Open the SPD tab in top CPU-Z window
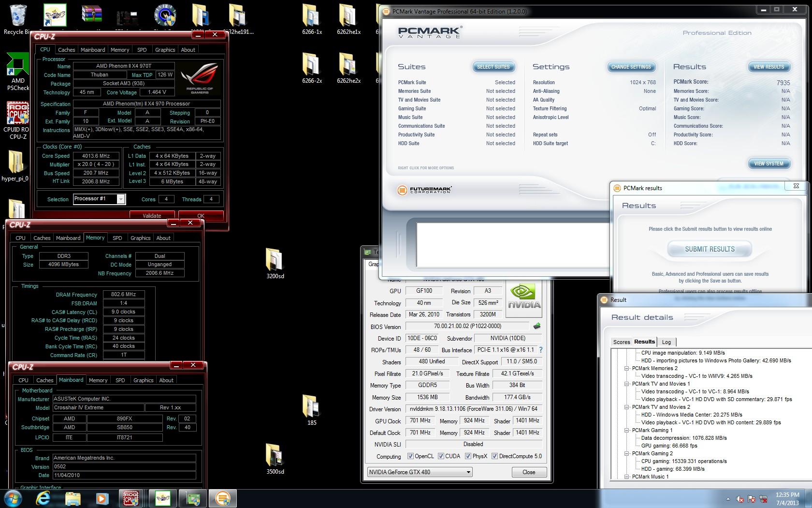Image resolution: width=812 pixels, height=508 pixels. (142, 50)
